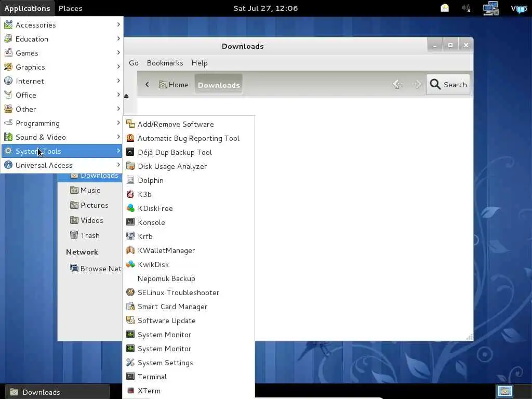Click the window resize grip
The width and height of the screenshot is (532, 399).
point(470,337)
